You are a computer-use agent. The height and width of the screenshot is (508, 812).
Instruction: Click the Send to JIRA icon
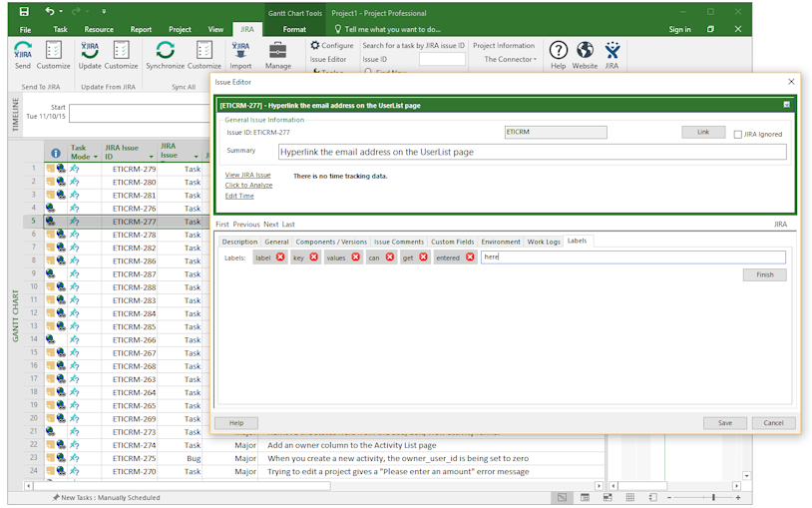click(23, 50)
